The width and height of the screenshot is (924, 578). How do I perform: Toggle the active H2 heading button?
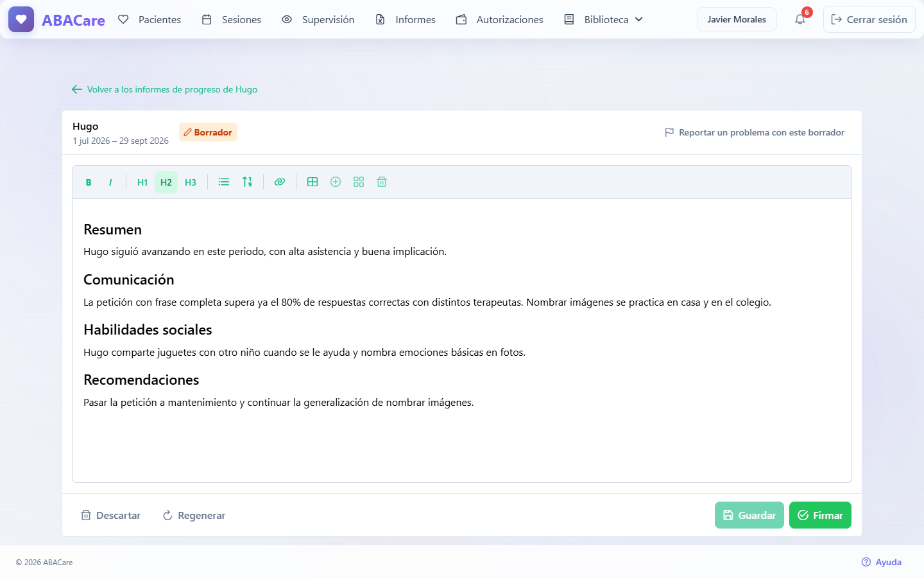point(166,182)
